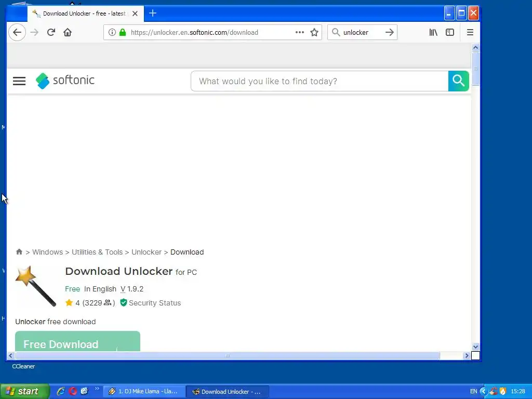Click the CCleaner desktop icon label
Screen dimensions: 532x399
(23, 366)
